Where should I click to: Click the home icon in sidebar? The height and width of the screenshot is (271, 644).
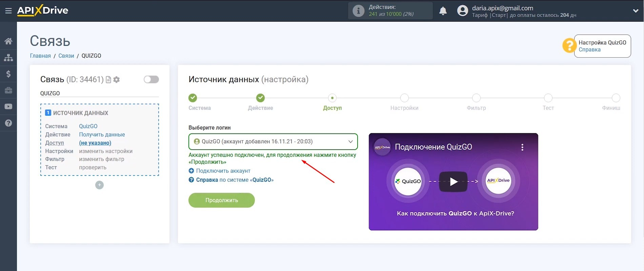coord(8,41)
